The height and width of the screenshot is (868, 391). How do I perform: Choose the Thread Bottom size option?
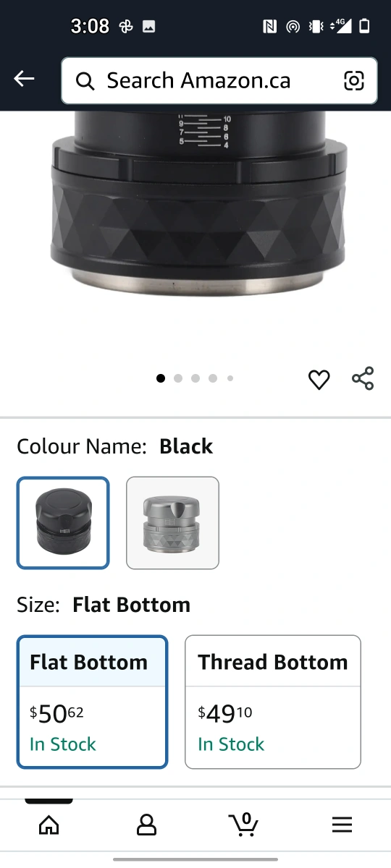pyautogui.click(x=273, y=702)
